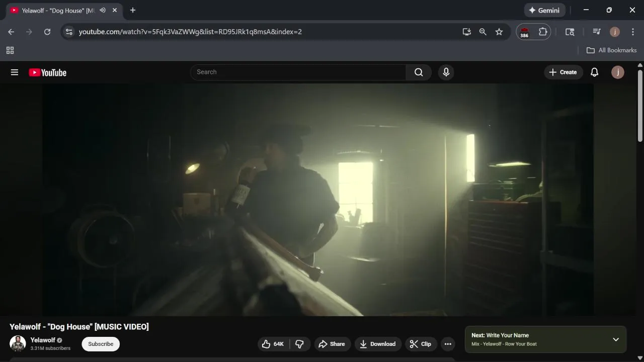644x362 pixels.
Task: Open YouTube guide hamburger menu
Action: tap(15, 72)
